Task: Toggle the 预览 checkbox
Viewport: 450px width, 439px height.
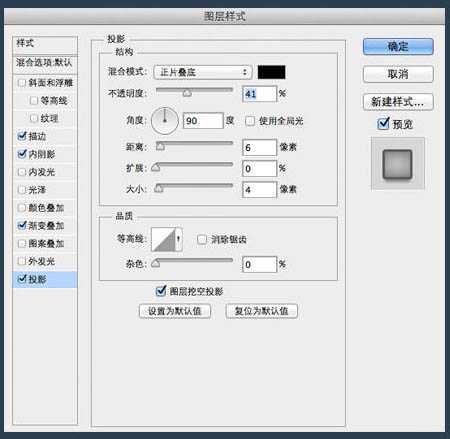Action: click(x=383, y=124)
